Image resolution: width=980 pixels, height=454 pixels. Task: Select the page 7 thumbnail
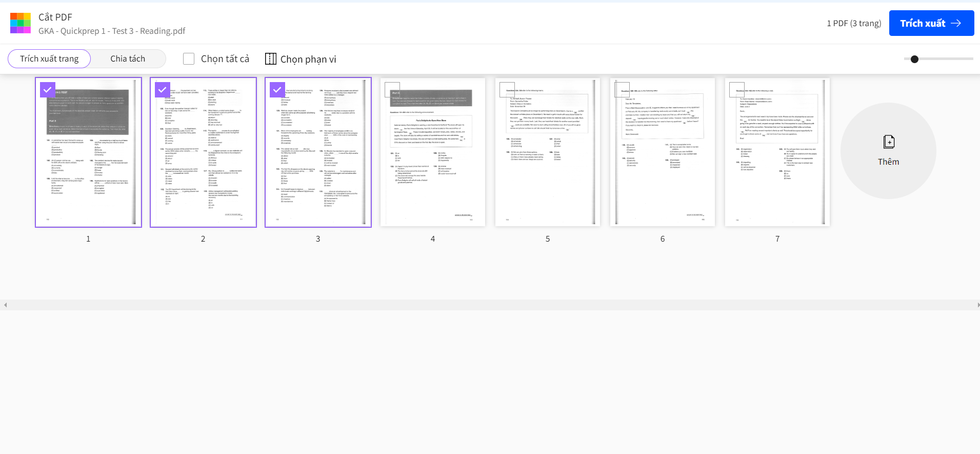[x=777, y=152]
